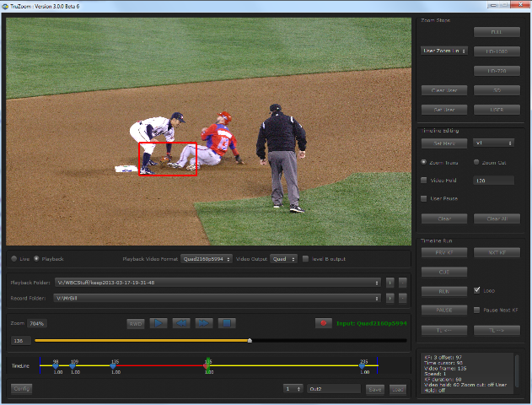Image resolution: width=532 pixels, height=405 pixels.
Task: Expand the Playback Folder path dropdown
Action: (376, 282)
